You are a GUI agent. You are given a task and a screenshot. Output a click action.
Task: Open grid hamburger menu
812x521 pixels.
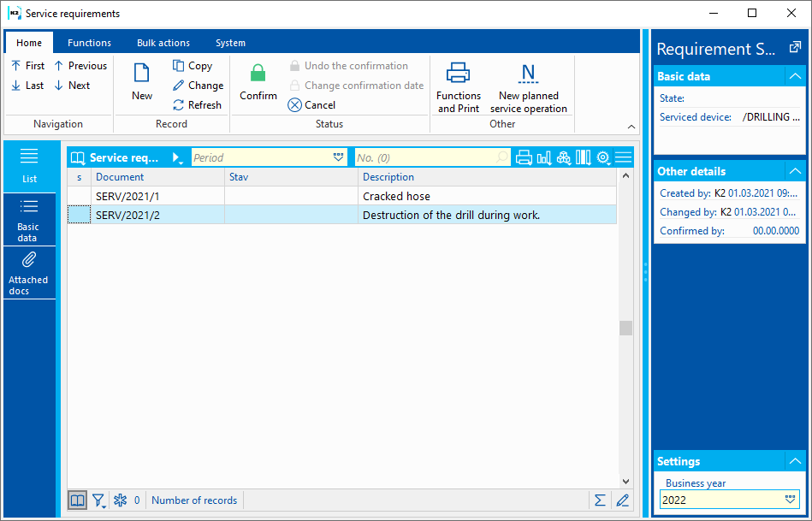[624, 157]
